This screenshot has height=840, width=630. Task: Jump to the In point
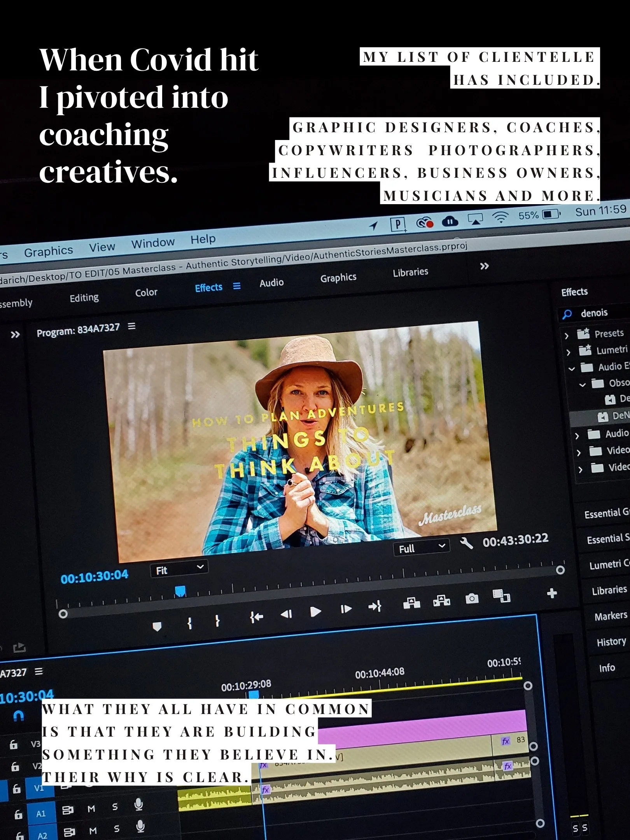click(256, 617)
